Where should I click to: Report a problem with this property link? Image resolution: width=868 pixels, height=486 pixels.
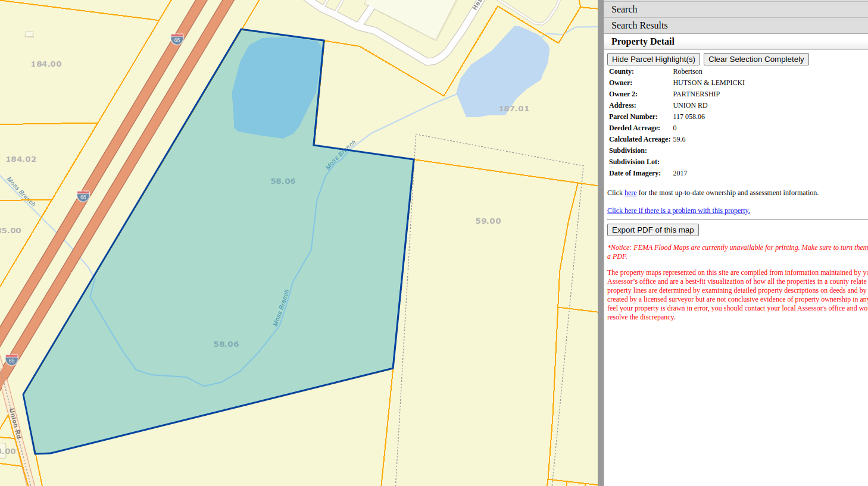678,211
